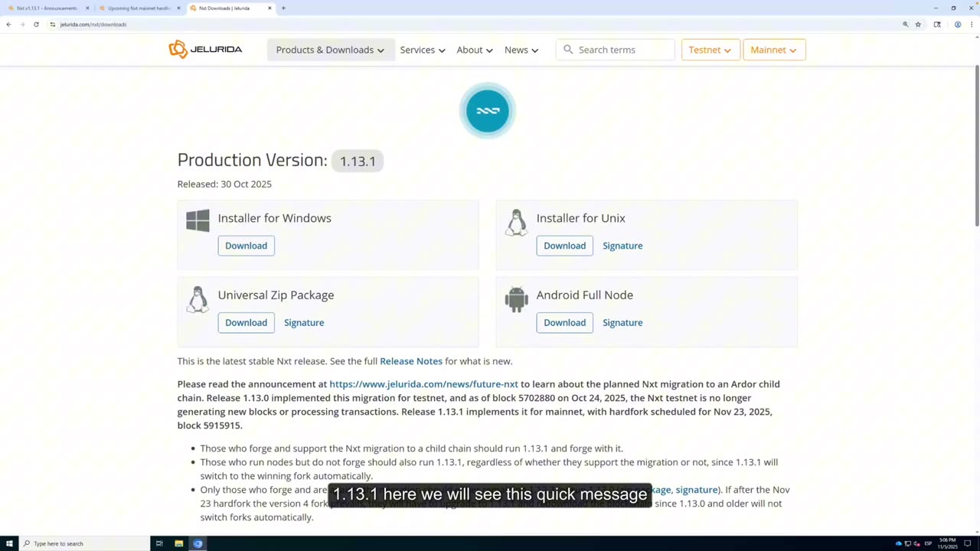Click the 1.13.1 version badge
Screen dimensions: 980x551
pos(358,161)
